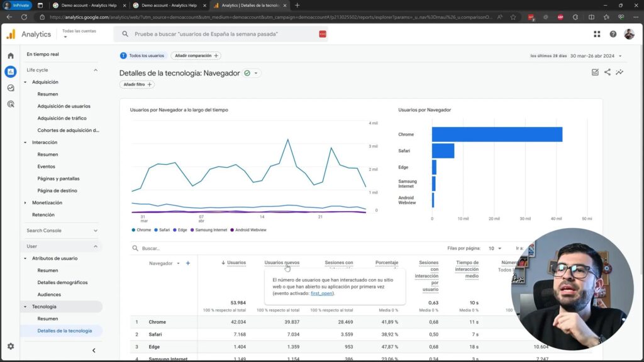Open Páginas y pantallas report

(58, 178)
